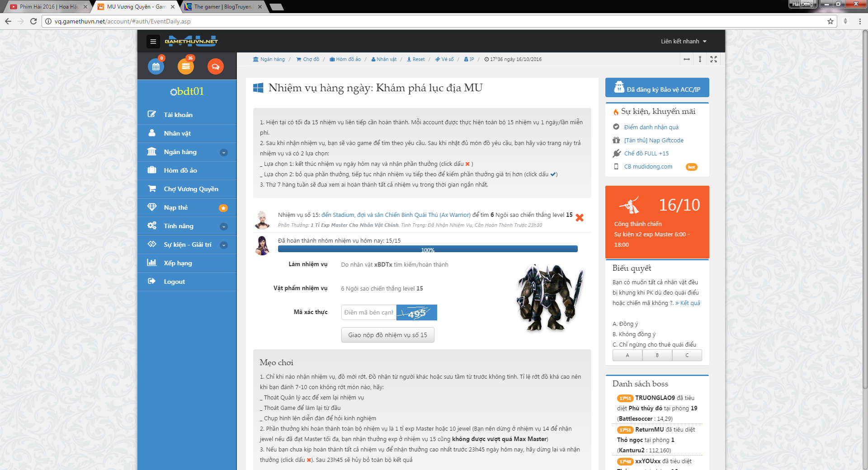The width and height of the screenshot is (868, 470).
Task: Click the 100% mission progress bar
Action: tap(427, 249)
